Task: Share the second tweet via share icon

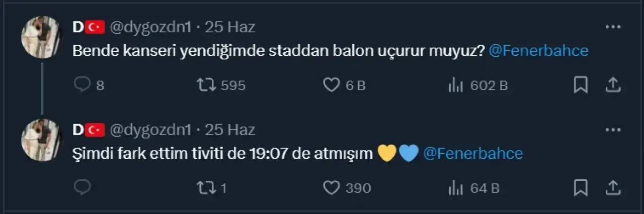Action: pyautogui.click(x=612, y=188)
